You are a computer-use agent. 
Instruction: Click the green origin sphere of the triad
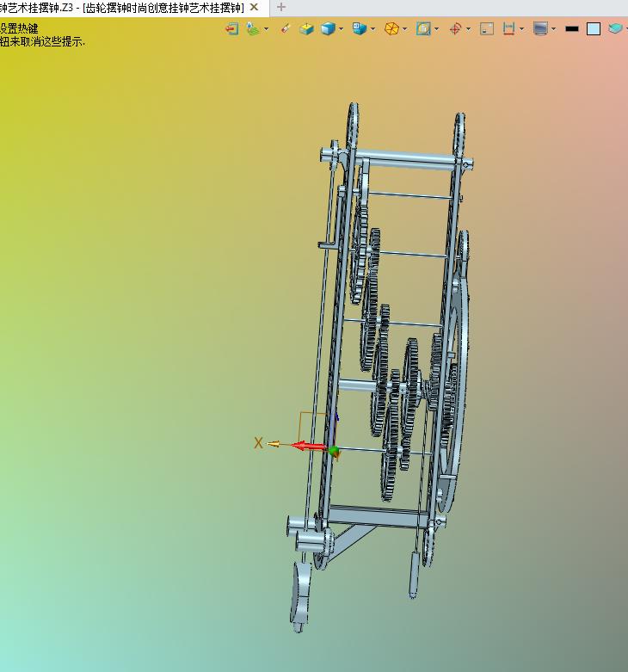[x=333, y=450]
